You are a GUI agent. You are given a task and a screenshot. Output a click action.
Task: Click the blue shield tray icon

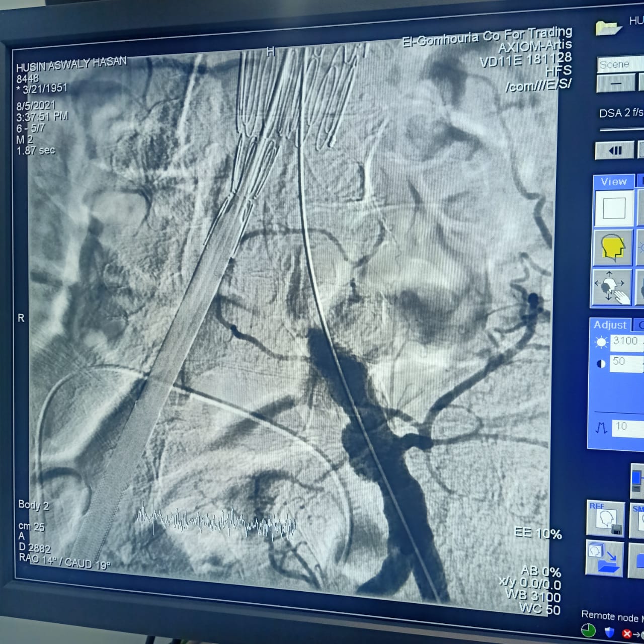pos(609,632)
